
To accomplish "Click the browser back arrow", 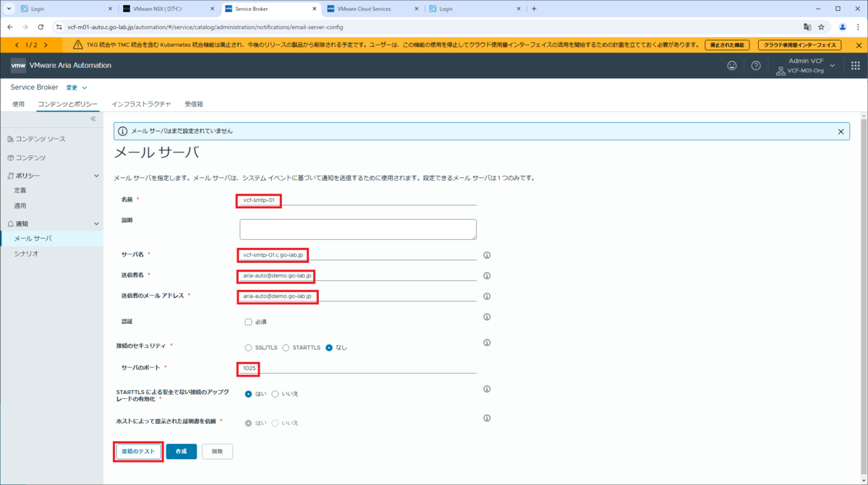I will [x=10, y=27].
